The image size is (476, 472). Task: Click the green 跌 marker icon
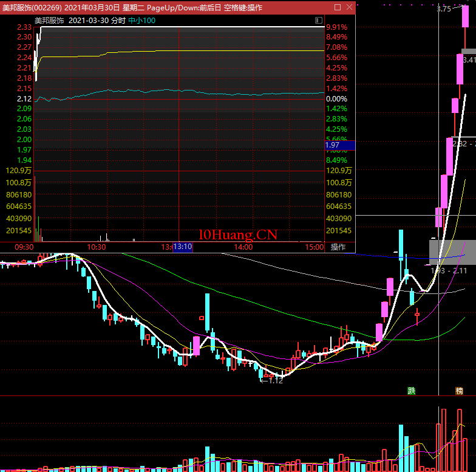point(412,391)
